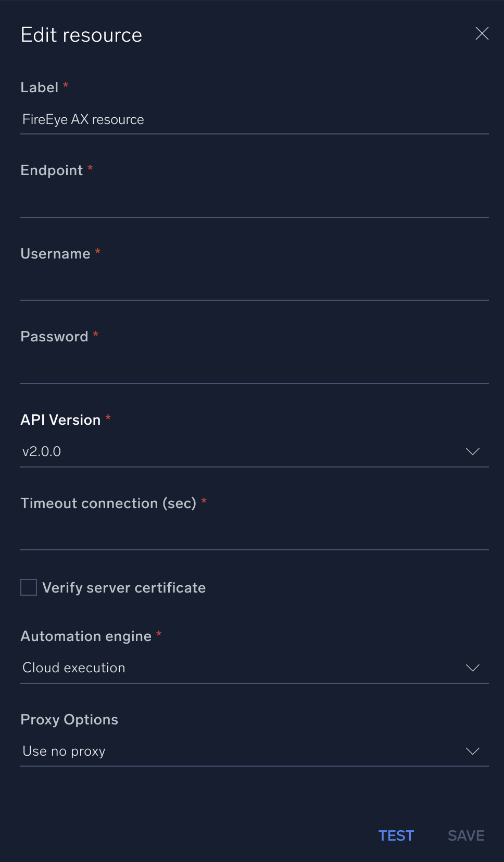Viewport: 504px width, 862px height.
Task: Click the Automation engine field label
Action: coord(86,636)
